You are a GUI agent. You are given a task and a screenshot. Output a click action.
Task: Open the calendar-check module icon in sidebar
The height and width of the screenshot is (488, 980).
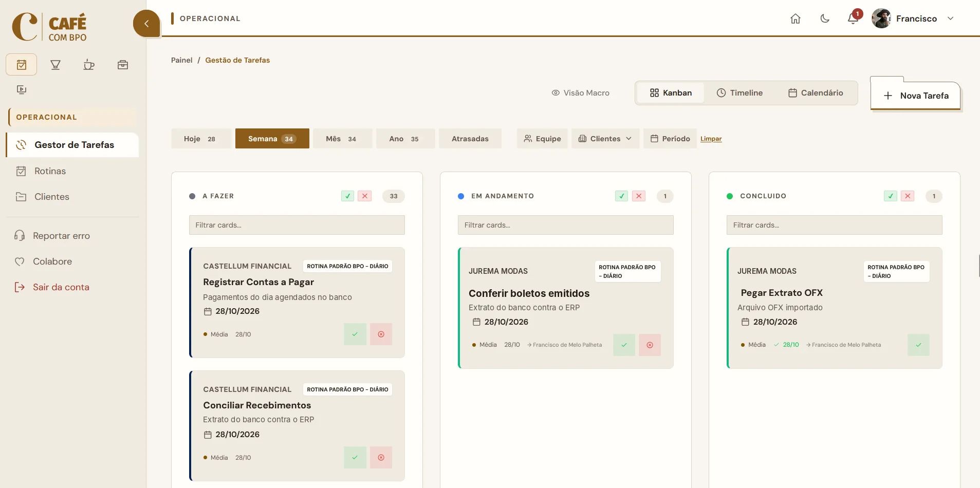click(x=22, y=65)
